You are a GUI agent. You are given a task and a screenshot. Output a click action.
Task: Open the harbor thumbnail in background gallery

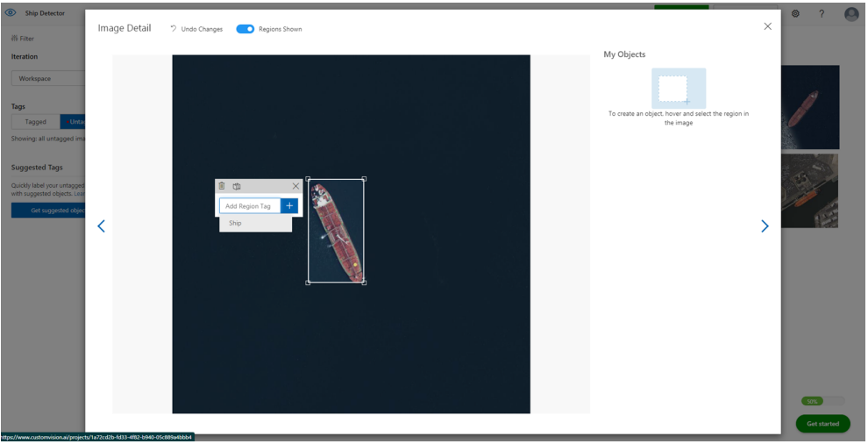pyautogui.click(x=809, y=190)
